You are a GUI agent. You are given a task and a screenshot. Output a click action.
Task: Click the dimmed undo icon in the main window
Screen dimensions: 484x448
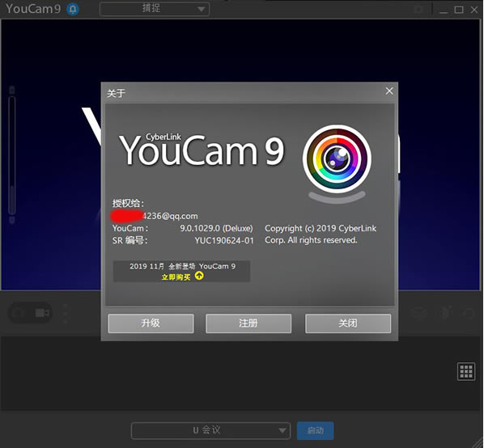pos(469,314)
